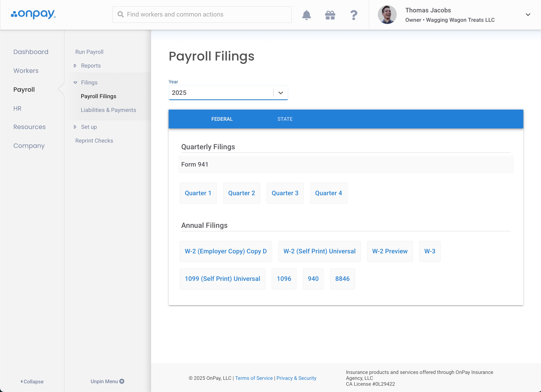Switch to the STATE tab
This screenshot has width=541, height=392.
pyautogui.click(x=285, y=119)
